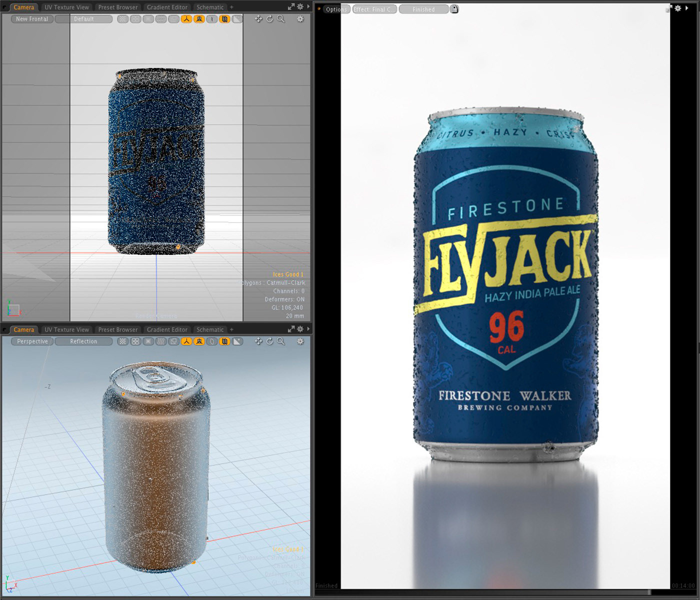Click the X-square icon in top viewport toolbar
700x600 pixels.
(148, 19)
